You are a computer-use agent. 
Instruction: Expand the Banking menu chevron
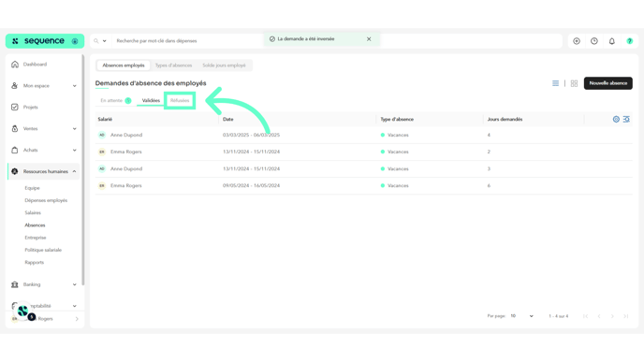(x=74, y=284)
